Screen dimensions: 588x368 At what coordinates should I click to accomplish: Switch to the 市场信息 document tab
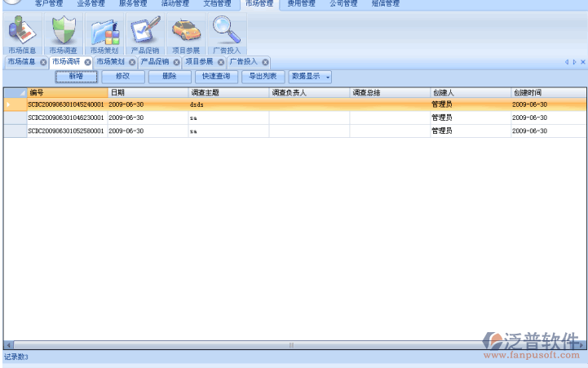coord(21,61)
